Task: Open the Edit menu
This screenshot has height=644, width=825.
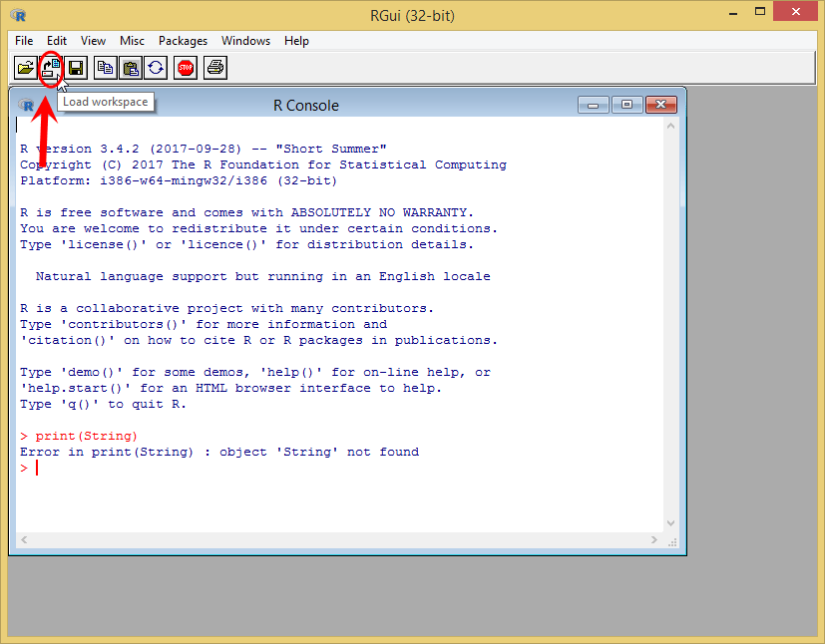Action: [x=56, y=41]
